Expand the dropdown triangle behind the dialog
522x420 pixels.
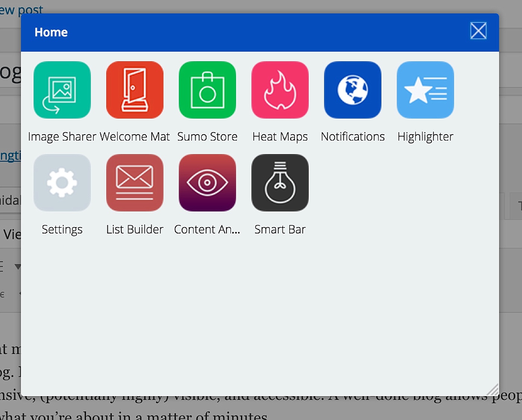click(x=18, y=266)
